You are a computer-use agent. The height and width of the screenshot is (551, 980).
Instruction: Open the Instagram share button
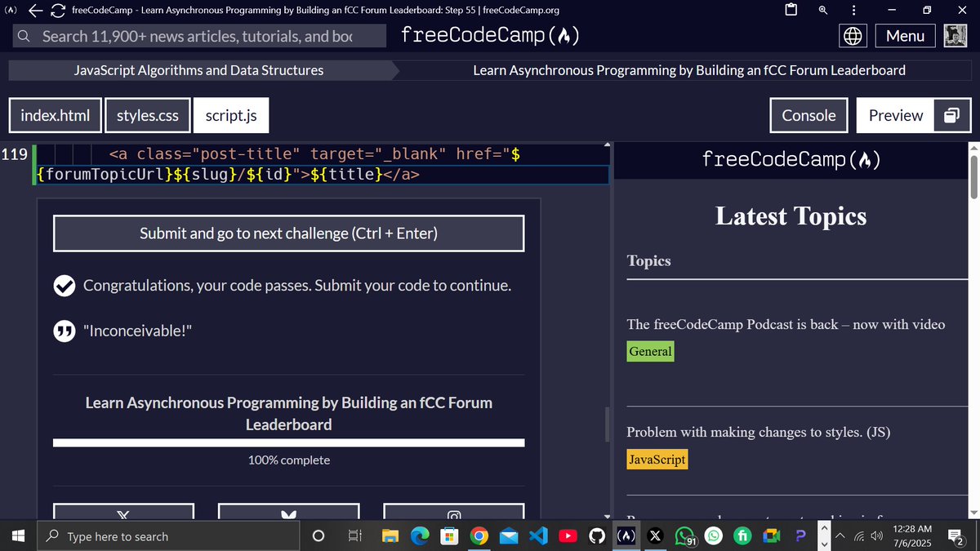pyautogui.click(x=454, y=513)
